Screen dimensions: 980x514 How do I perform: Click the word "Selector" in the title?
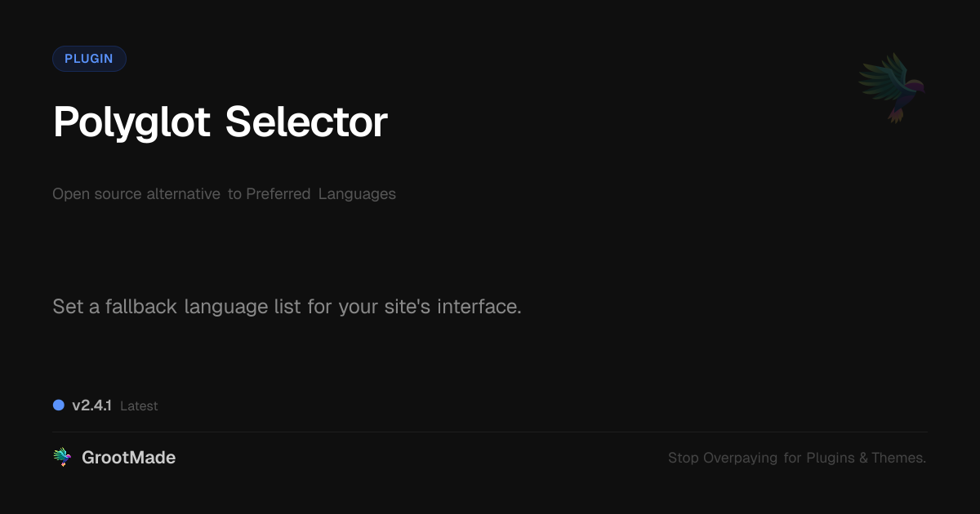pos(306,122)
